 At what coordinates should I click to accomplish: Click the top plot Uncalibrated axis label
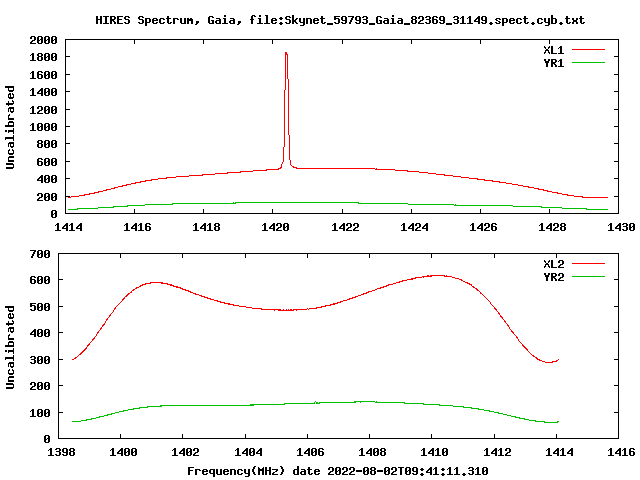pyautogui.click(x=10, y=127)
